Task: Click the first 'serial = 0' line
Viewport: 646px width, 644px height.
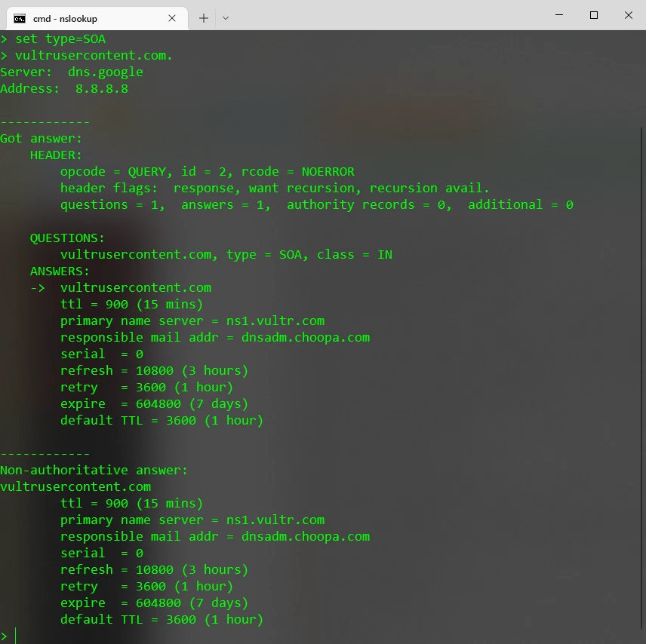Action: coord(102,354)
